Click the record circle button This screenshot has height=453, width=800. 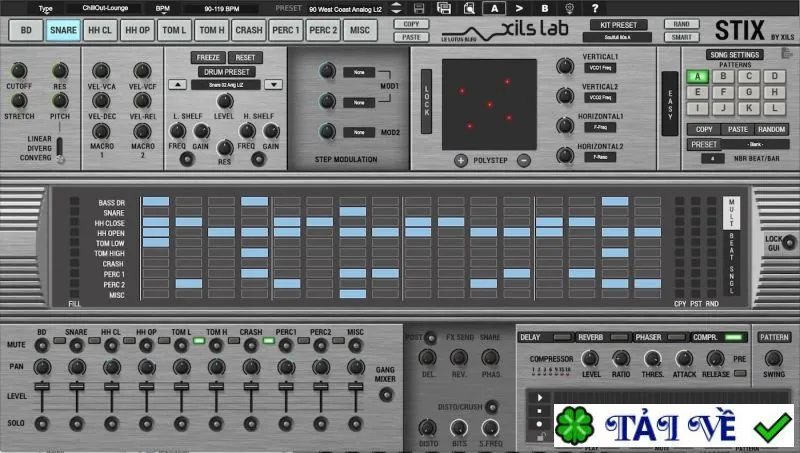540,424
